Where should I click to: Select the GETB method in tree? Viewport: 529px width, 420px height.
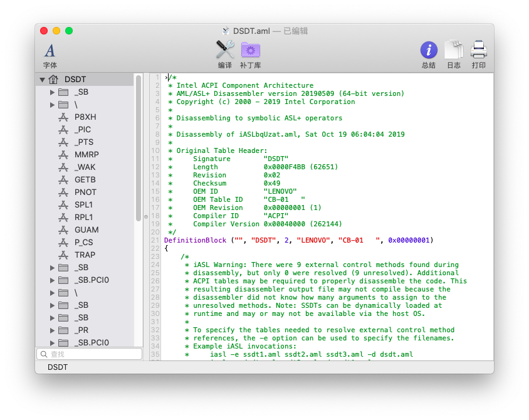tap(86, 180)
